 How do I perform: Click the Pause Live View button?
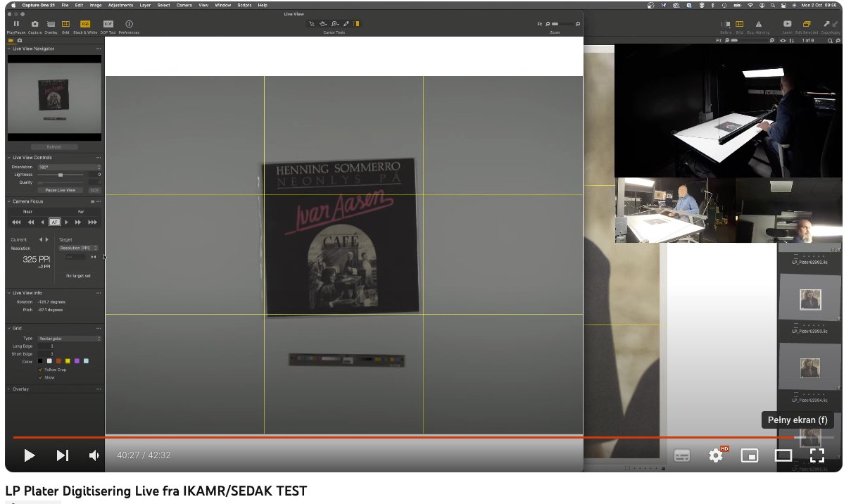click(61, 190)
